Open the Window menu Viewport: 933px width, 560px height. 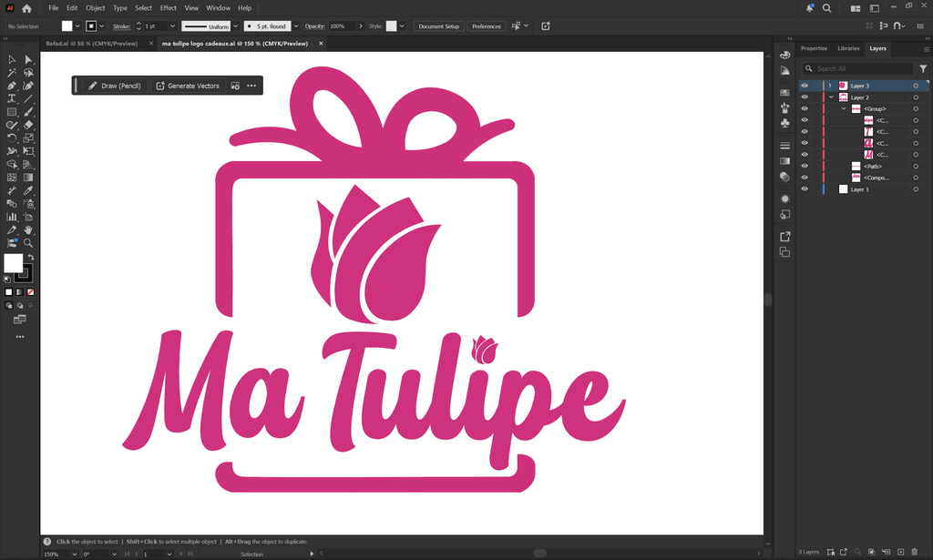(218, 8)
